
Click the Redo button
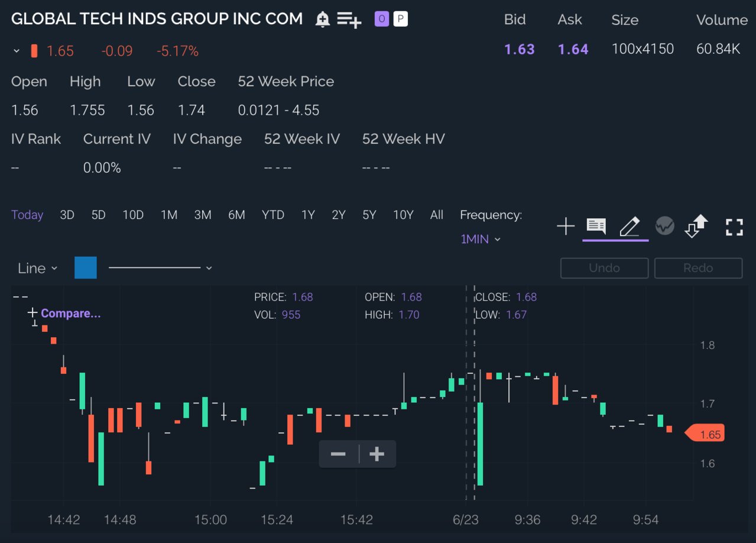point(698,268)
